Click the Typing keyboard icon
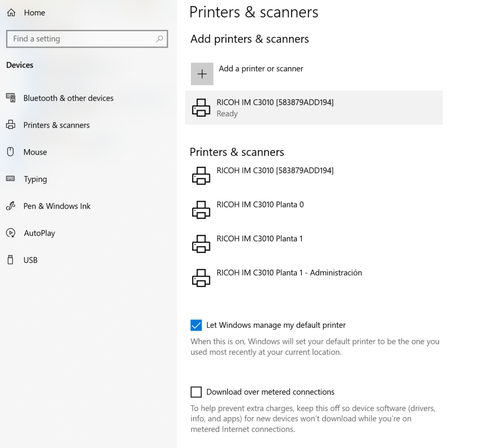The image size is (492, 448). [11, 179]
